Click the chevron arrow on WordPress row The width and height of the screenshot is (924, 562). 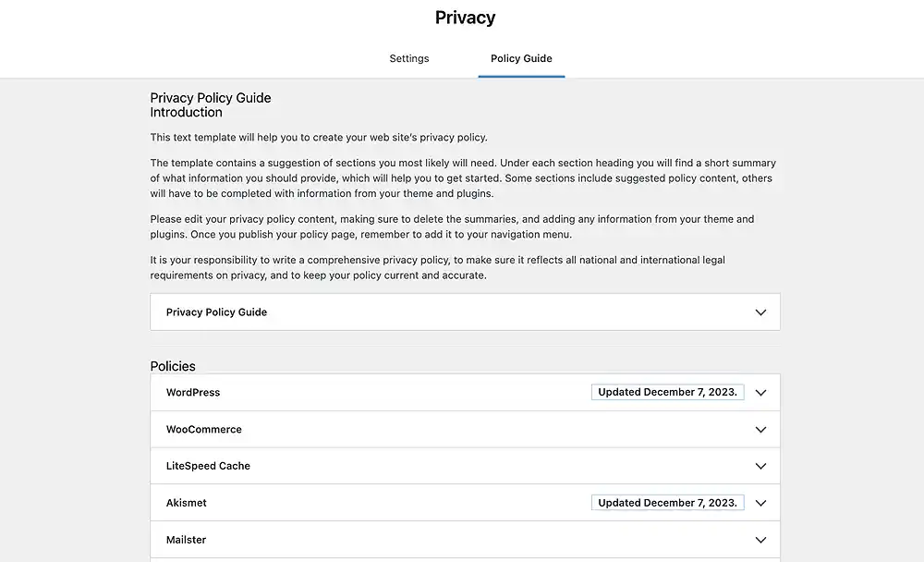coord(760,393)
